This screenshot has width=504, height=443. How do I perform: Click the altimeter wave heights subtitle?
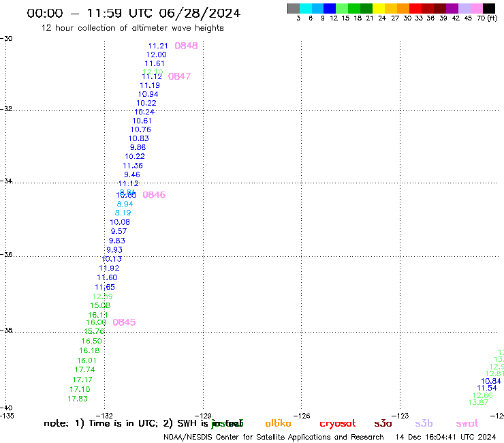(x=132, y=28)
